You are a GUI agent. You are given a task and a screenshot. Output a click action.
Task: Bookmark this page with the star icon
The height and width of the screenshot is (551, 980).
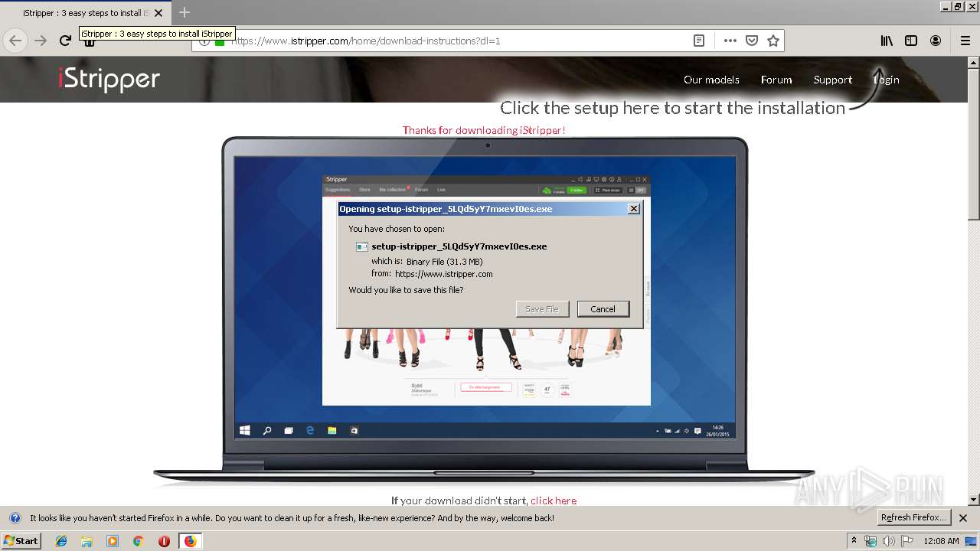[773, 41]
